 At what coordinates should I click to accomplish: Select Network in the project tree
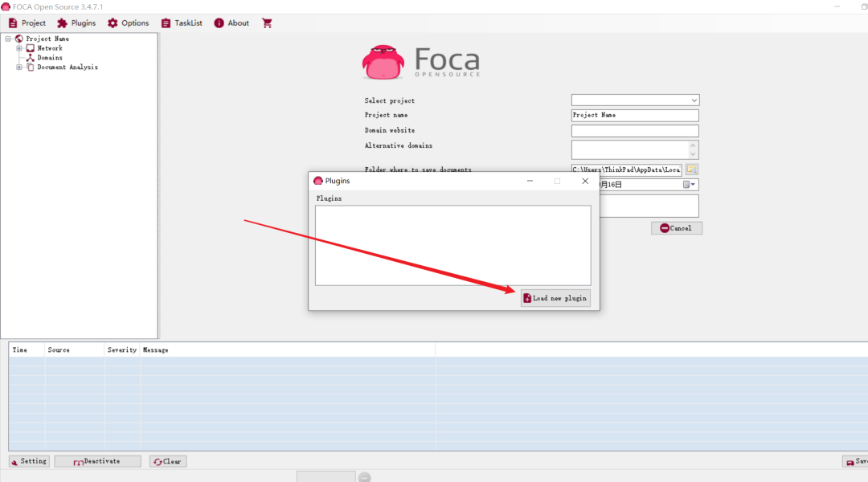50,48
